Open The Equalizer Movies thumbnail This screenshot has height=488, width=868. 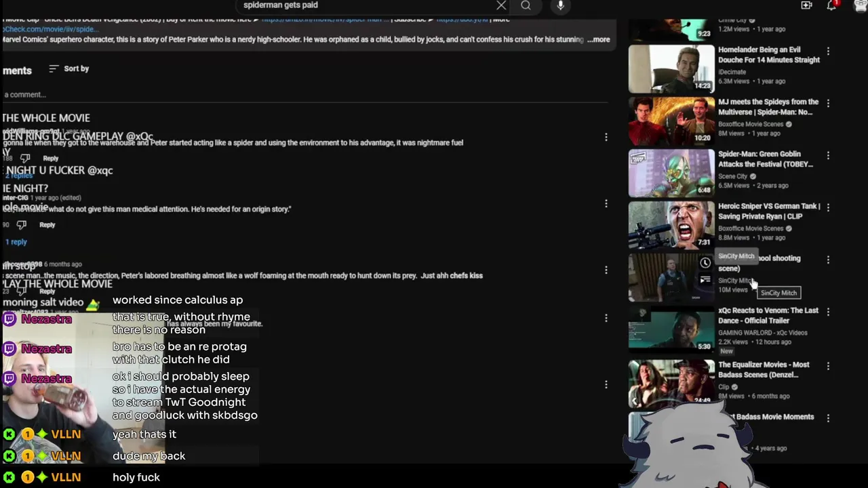671,384
